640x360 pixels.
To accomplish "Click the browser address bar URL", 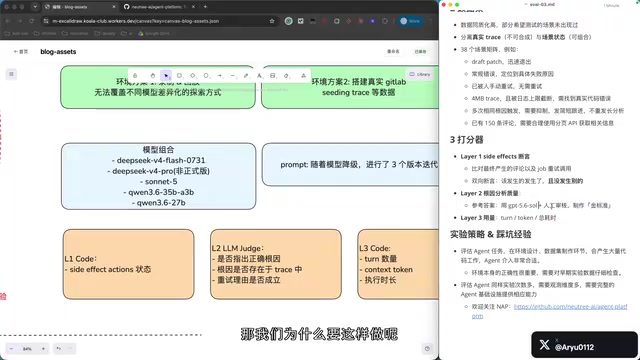I will (x=136, y=21).
